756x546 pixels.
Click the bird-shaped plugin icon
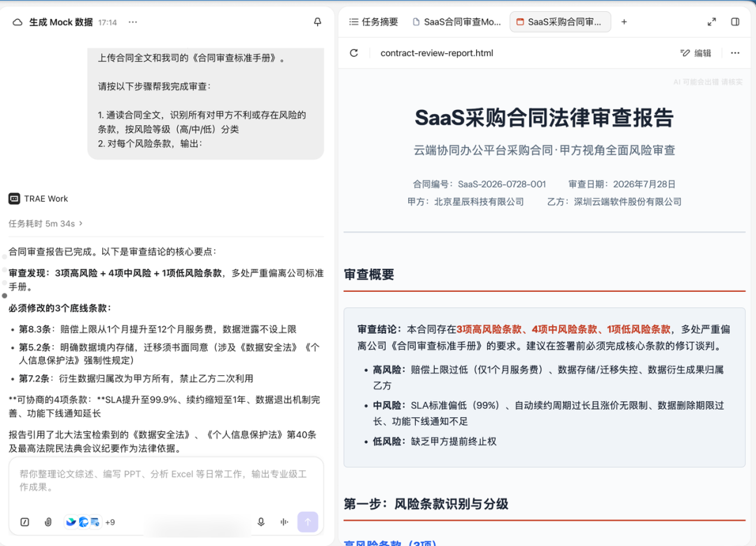coord(71,522)
